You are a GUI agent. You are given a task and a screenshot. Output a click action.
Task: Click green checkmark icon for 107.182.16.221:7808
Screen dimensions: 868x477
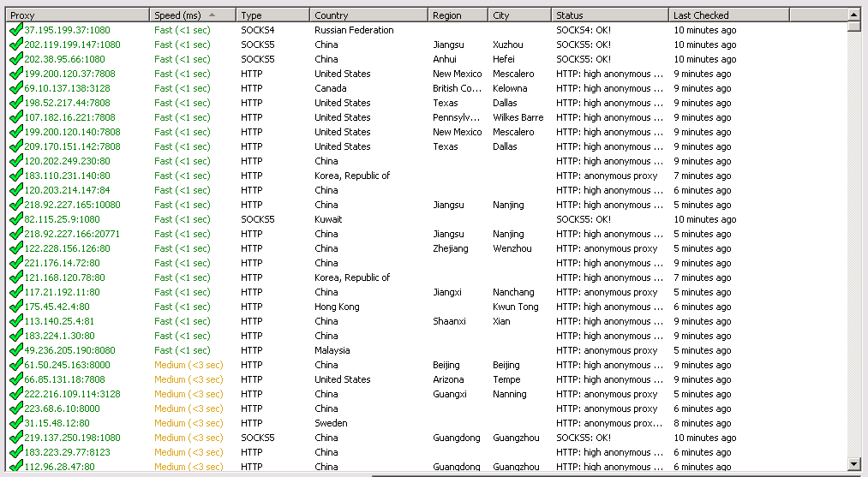16,116
